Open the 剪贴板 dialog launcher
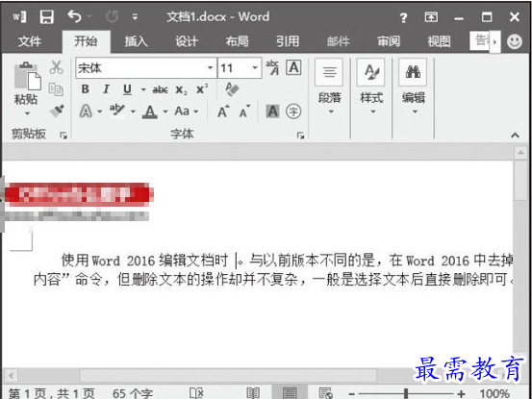 coord(63,136)
